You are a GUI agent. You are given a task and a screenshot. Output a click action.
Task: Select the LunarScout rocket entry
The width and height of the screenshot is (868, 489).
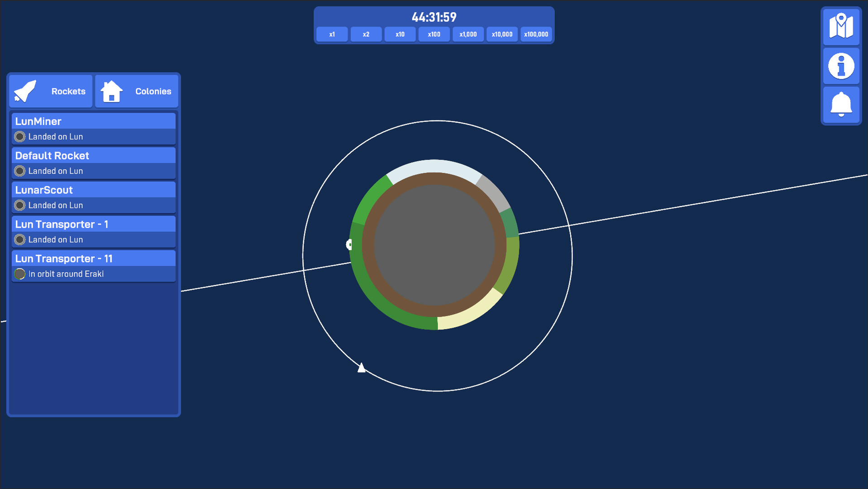click(x=94, y=197)
